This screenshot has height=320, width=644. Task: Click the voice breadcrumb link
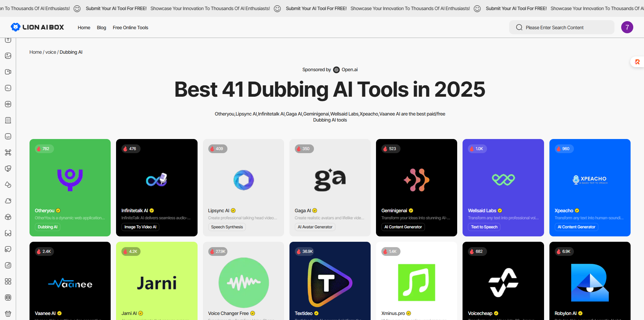click(x=51, y=52)
